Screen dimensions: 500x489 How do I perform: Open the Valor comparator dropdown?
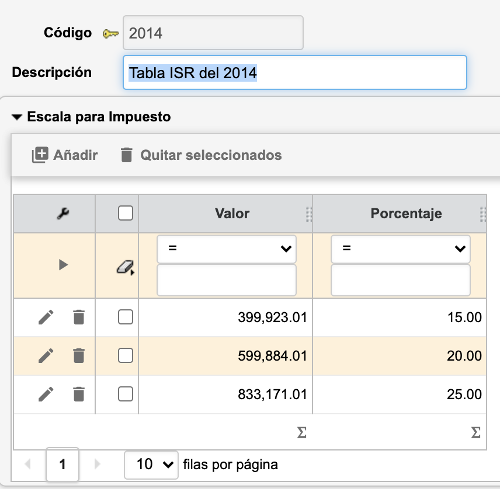pyautogui.click(x=227, y=249)
